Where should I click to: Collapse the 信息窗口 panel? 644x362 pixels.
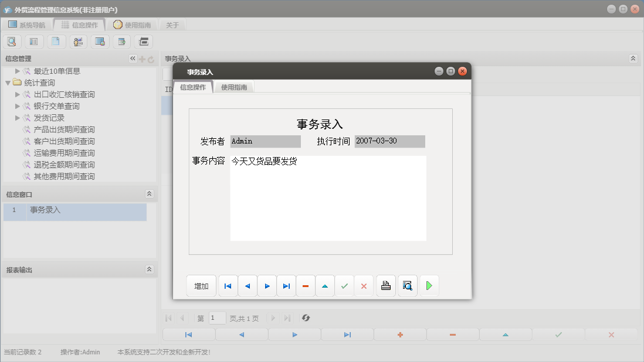[x=150, y=193]
